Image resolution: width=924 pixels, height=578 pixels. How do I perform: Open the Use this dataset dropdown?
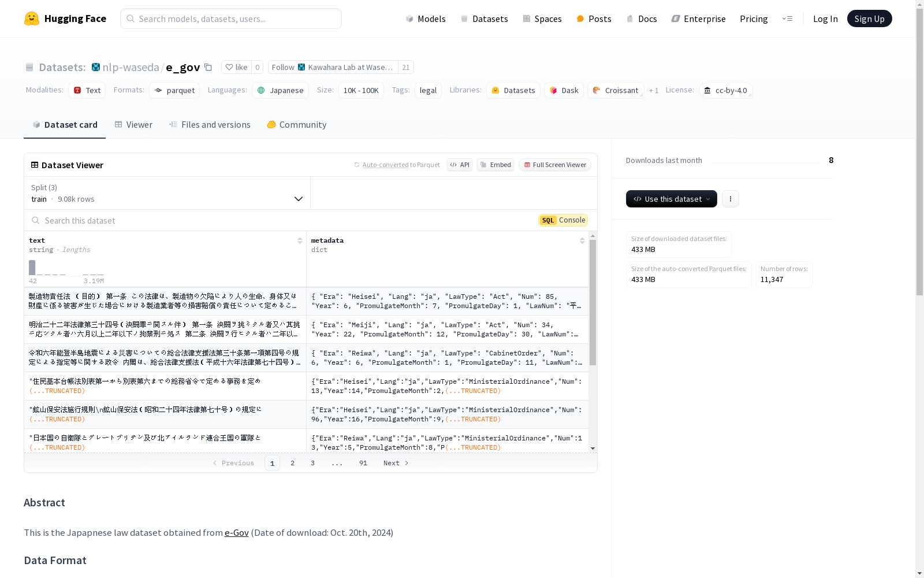click(x=672, y=199)
